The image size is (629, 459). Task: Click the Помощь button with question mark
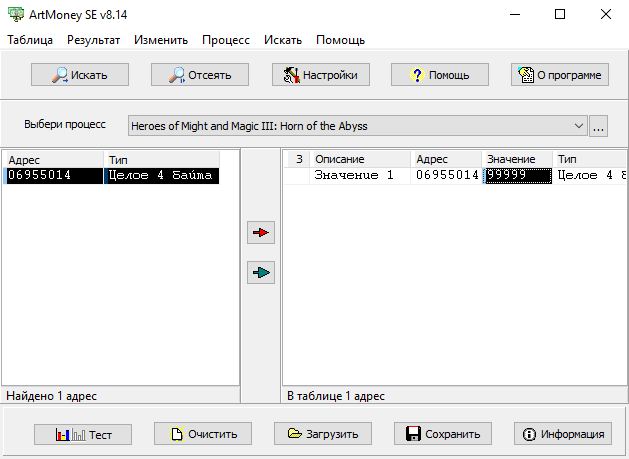pos(440,75)
